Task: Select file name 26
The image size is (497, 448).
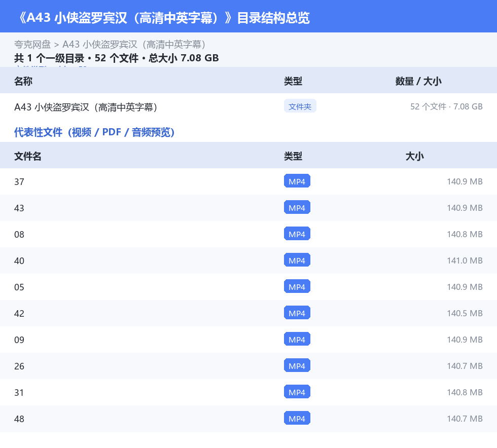Action: click(19, 366)
